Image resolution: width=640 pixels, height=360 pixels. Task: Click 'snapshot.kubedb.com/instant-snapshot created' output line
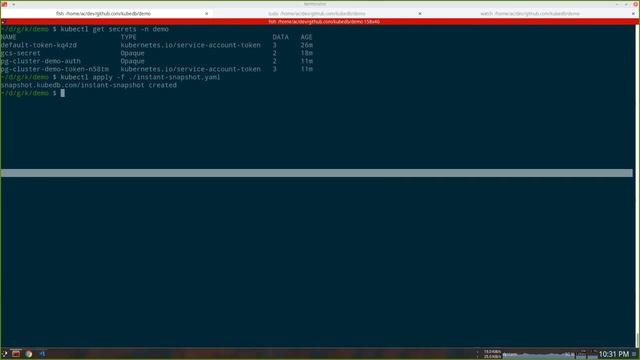click(x=89, y=85)
